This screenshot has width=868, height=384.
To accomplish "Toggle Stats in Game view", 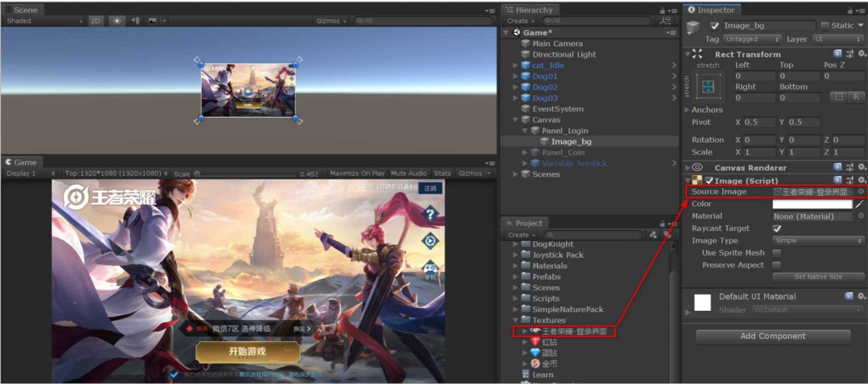I will [x=442, y=173].
